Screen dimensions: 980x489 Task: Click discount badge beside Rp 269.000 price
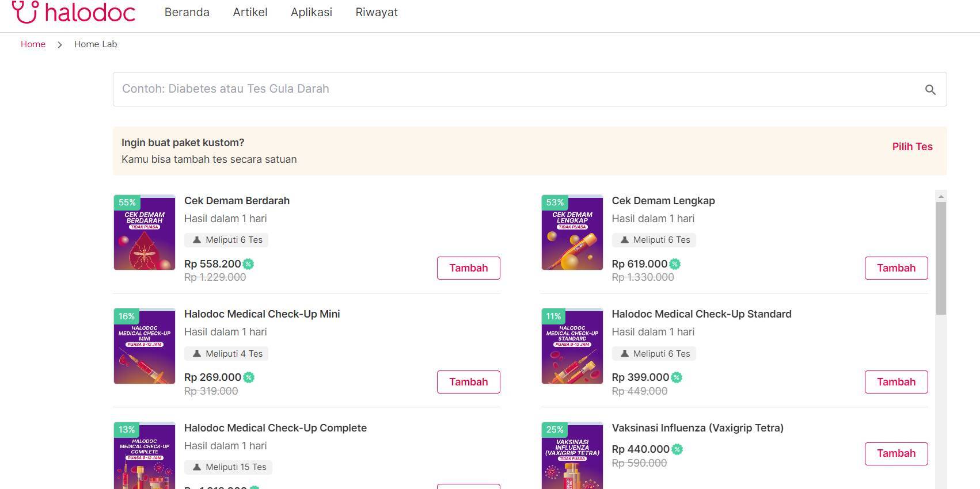point(249,377)
